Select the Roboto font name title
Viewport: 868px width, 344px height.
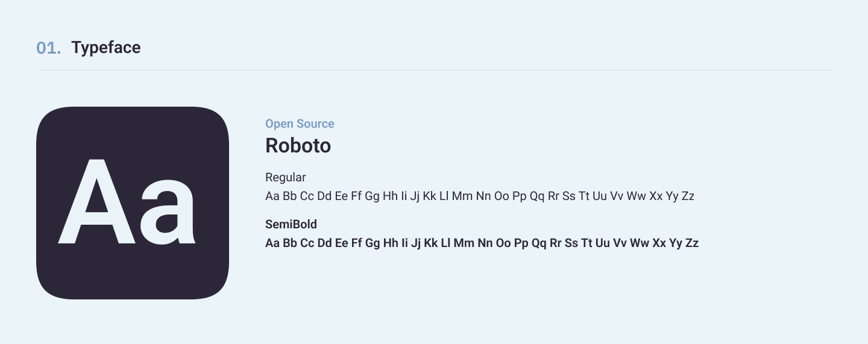click(298, 146)
